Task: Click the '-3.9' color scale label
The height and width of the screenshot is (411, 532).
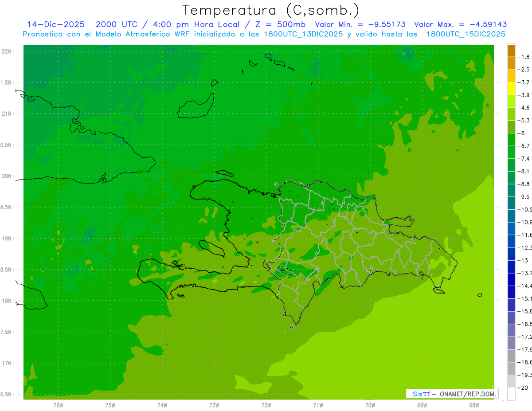Action: 524,95
